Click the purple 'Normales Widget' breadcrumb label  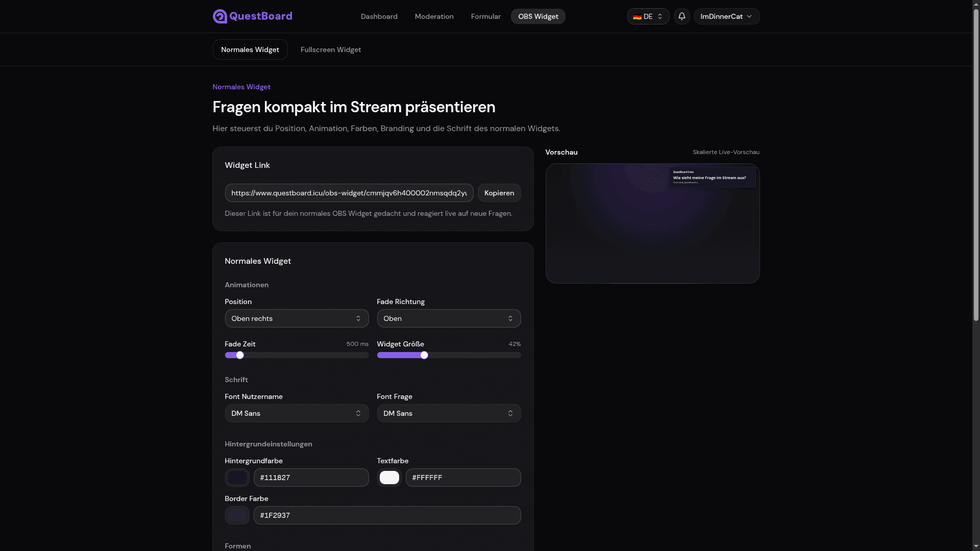click(x=241, y=87)
